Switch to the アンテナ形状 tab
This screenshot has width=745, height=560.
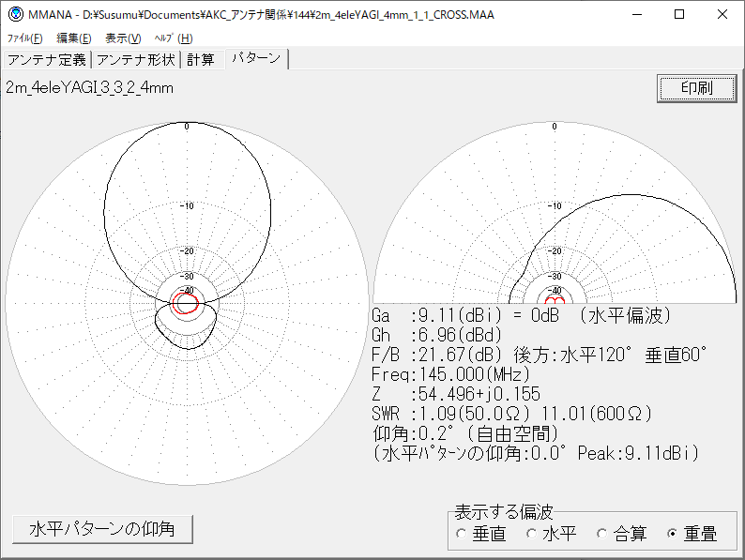[x=136, y=60]
